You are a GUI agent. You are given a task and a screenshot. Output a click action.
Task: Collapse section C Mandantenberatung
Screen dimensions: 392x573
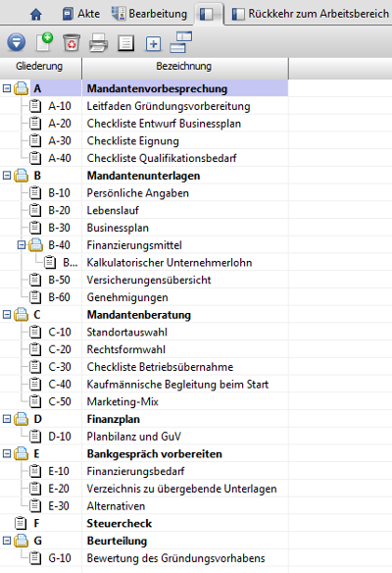pos(7,315)
